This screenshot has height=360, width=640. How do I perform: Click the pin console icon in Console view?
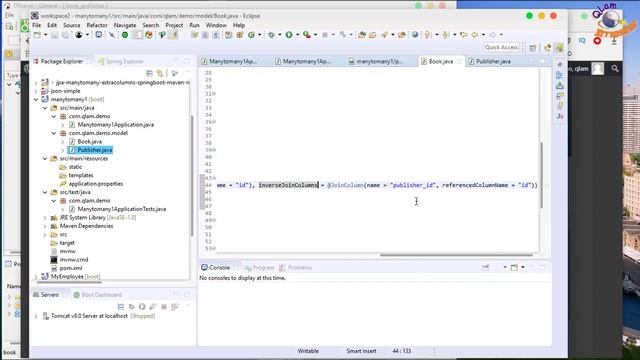485,268
